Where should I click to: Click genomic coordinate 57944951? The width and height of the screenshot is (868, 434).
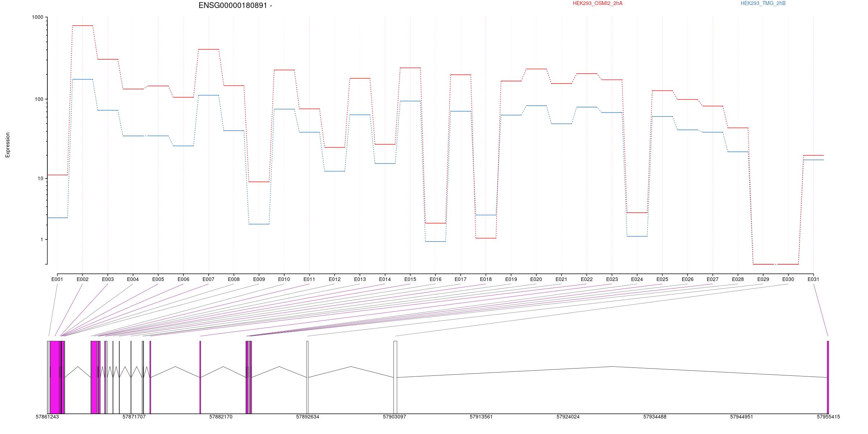(742, 417)
